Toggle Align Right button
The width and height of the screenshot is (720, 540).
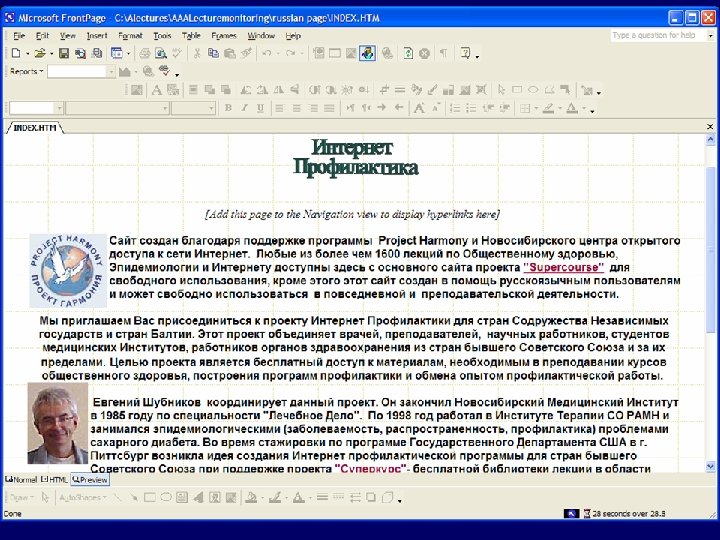313,108
